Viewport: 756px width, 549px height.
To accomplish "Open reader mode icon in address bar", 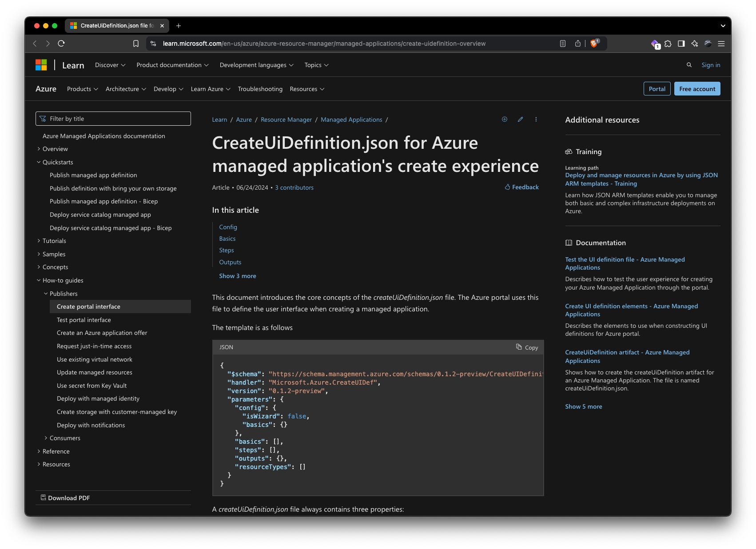I will click(x=563, y=44).
